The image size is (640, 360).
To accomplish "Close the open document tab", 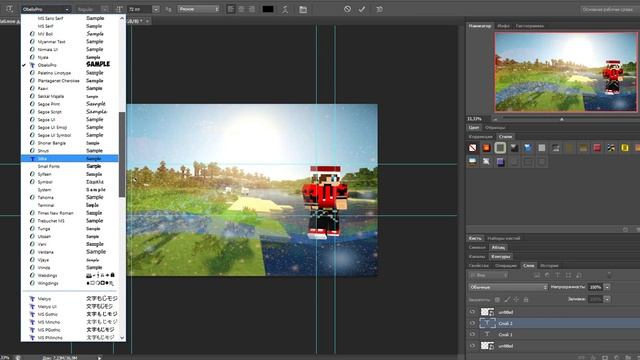I will point(148,21).
